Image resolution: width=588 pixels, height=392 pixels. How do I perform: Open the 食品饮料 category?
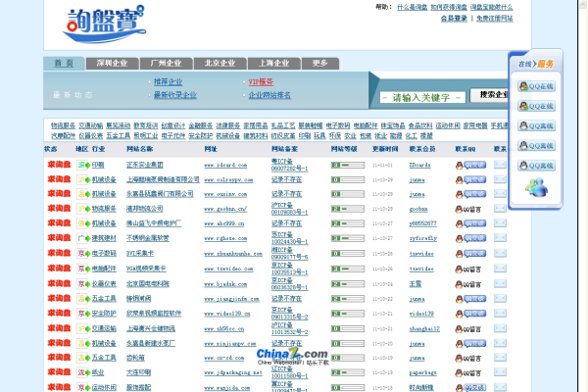point(420,125)
